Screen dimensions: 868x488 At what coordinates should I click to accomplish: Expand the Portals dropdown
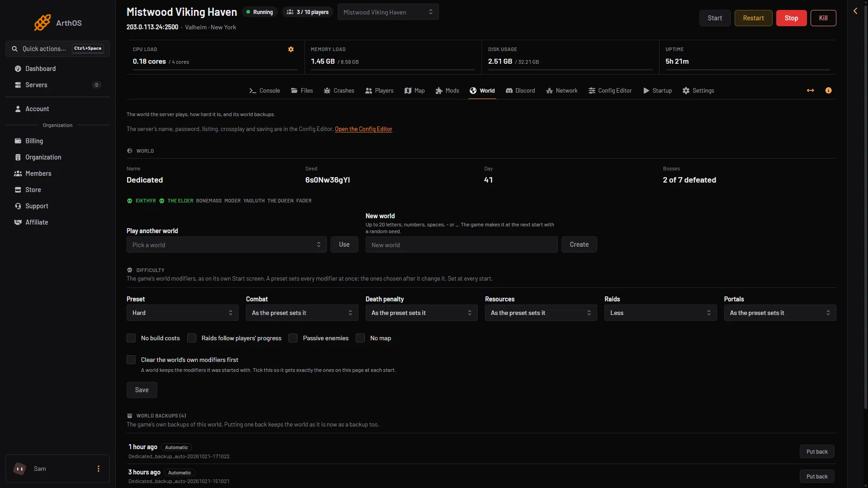(780, 313)
